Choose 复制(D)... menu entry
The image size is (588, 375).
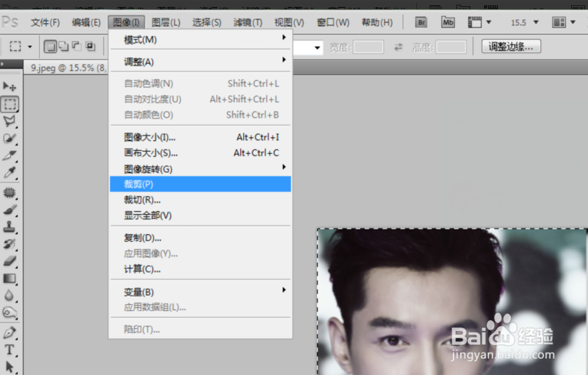click(x=200, y=238)
